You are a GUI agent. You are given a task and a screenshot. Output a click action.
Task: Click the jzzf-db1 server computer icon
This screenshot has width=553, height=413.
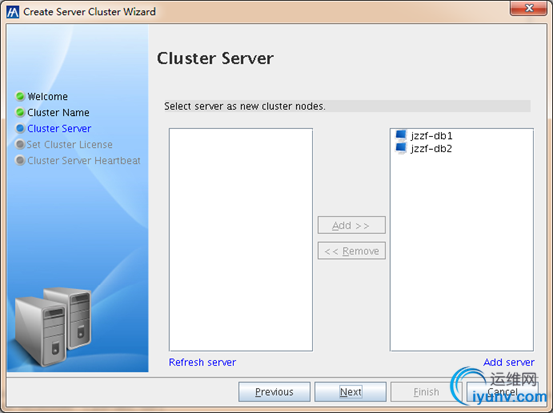point(401,136)
